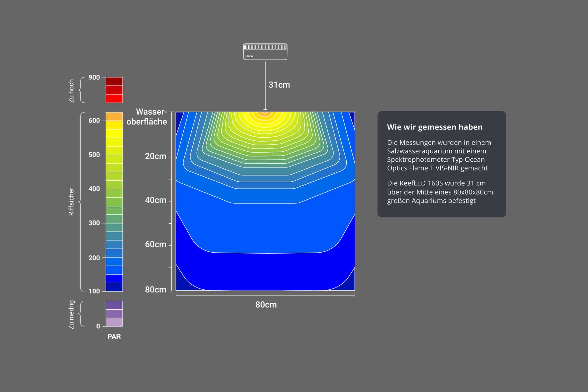
Task: Pick the lightest purple swatch beside 0
Action: [114, 322]
